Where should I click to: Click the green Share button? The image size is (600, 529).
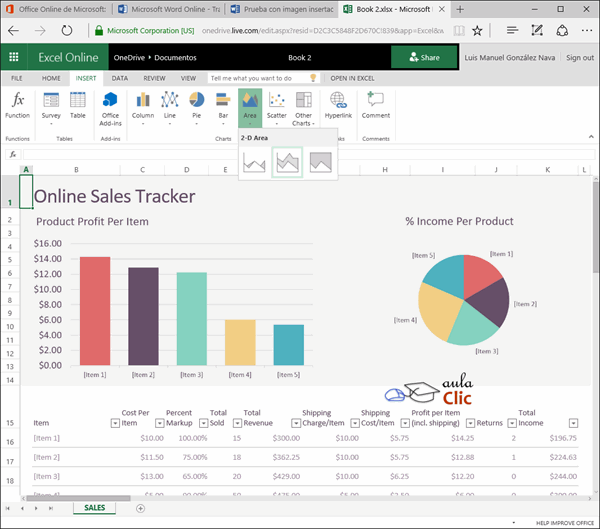(424, 57)
